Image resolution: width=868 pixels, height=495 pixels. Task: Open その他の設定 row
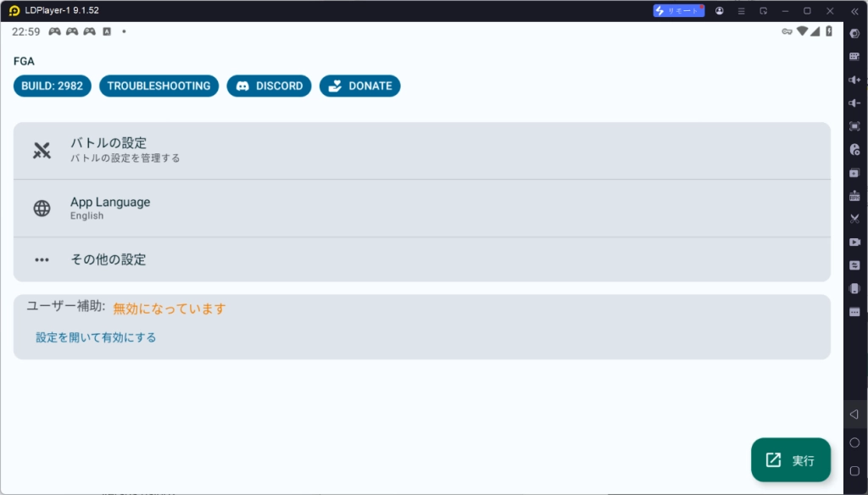422,259
